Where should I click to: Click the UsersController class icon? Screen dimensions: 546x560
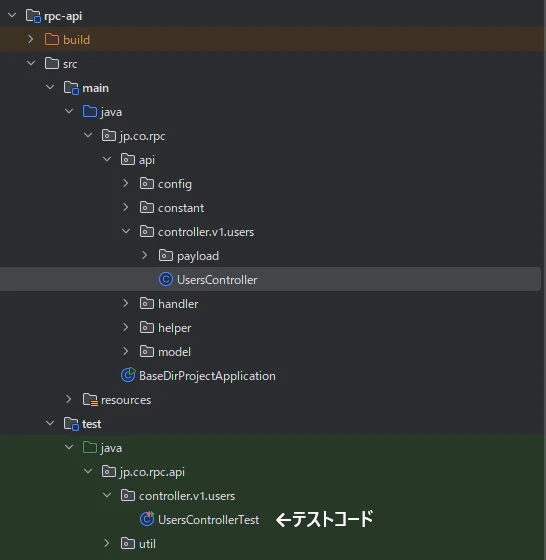pos(166,279)
